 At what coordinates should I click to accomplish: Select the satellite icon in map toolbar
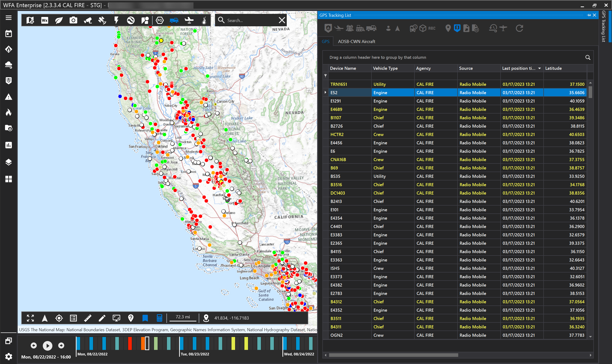click(102, 20)
